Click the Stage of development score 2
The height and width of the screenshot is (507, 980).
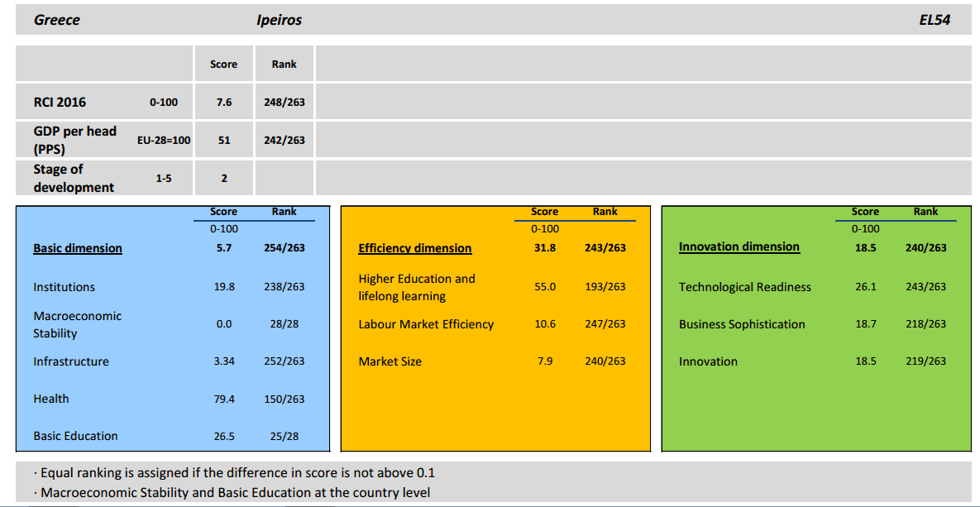pyautogui.click(x=224, y=178)
